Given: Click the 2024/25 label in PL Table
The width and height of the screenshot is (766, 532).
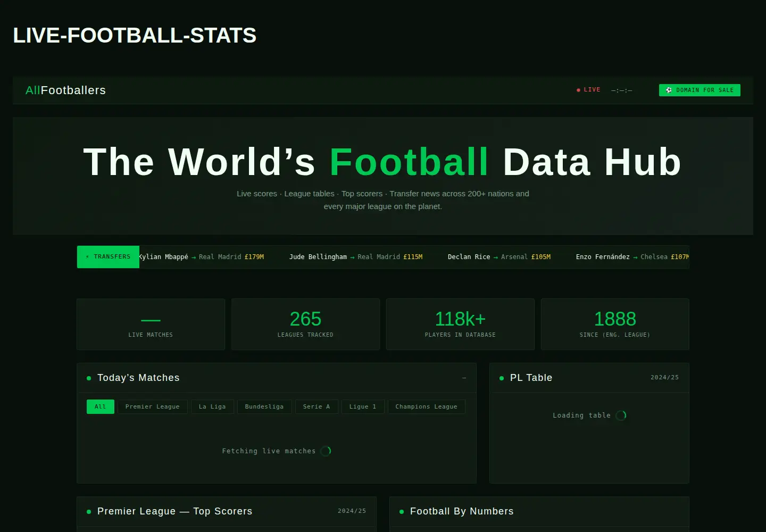Looking at the screenshot, I should point(664,377).
